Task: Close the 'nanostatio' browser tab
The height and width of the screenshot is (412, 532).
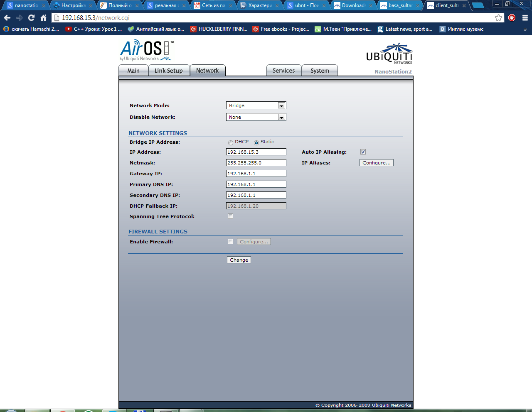Action: pyautogui.click(x=44, y=6)
